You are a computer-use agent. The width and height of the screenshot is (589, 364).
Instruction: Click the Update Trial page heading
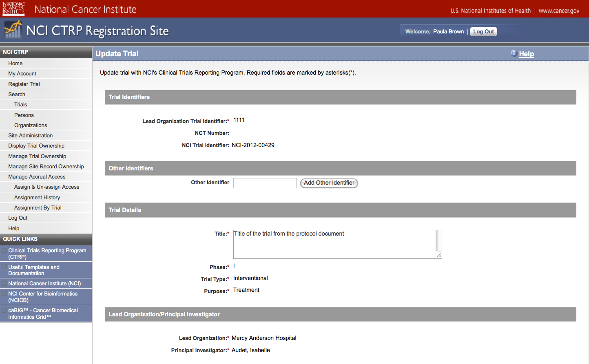click(x=117, y=54)
